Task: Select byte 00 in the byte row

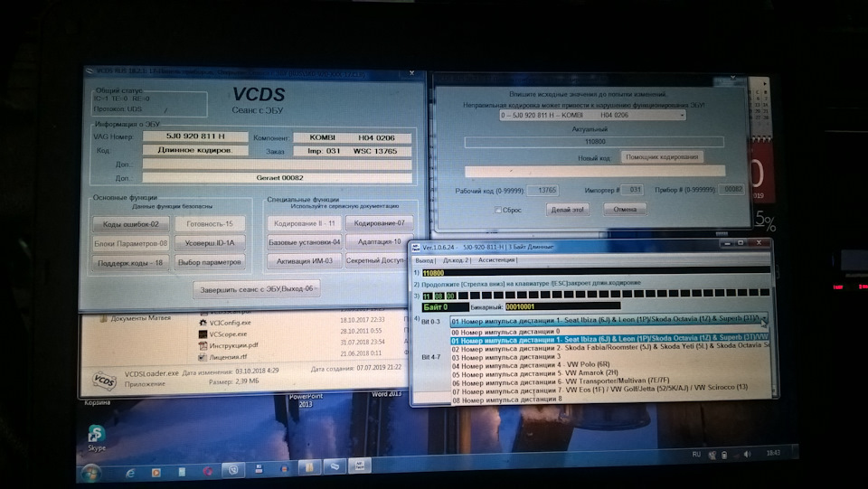Action: tap(450, 296)
